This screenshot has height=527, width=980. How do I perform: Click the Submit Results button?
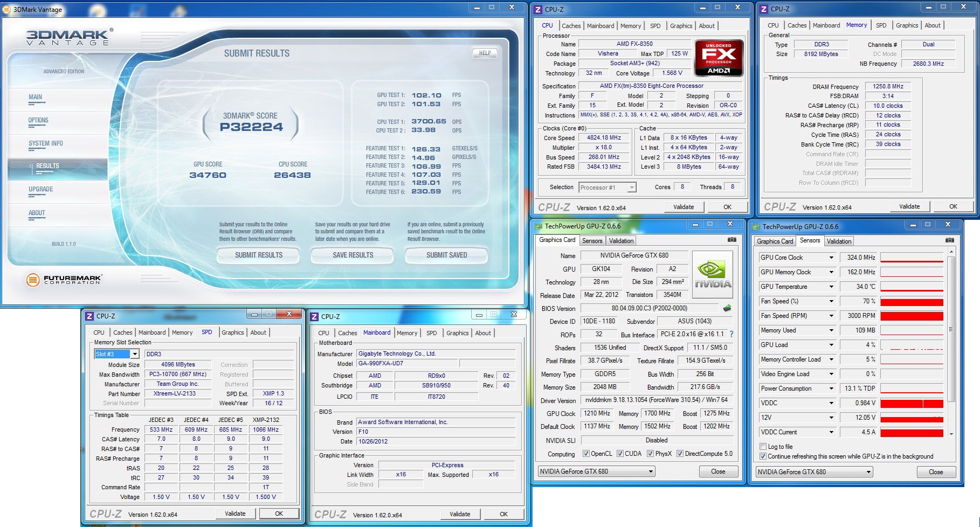click(x=259, y=255)
